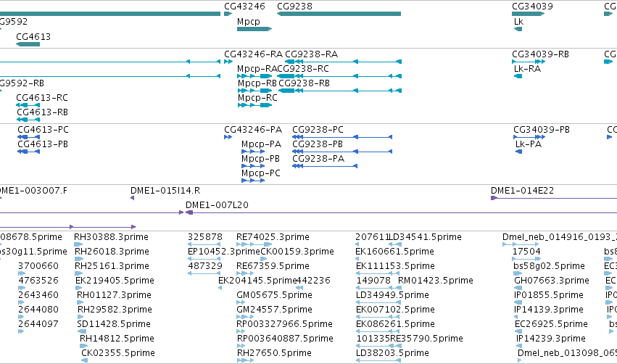Click feature 2644097
Screen dimensions: 617x364
(x=38, y=324)
